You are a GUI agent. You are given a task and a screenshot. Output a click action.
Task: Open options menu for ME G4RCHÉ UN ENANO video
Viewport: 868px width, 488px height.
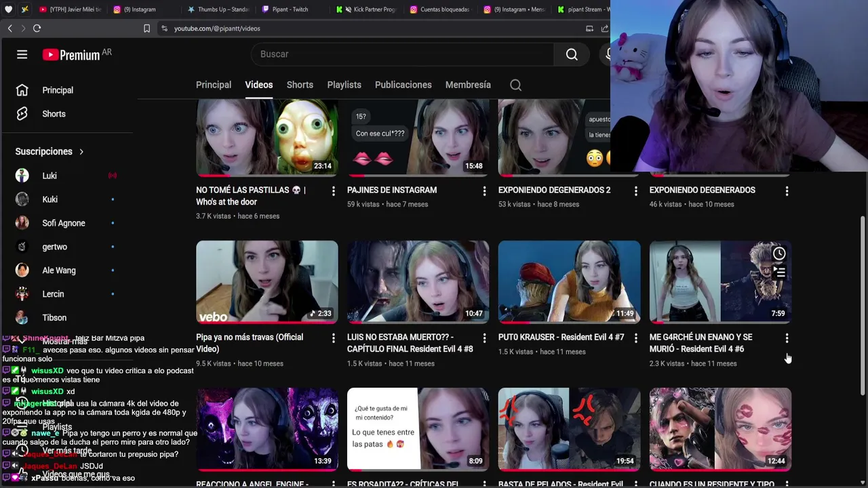[787, 338]
